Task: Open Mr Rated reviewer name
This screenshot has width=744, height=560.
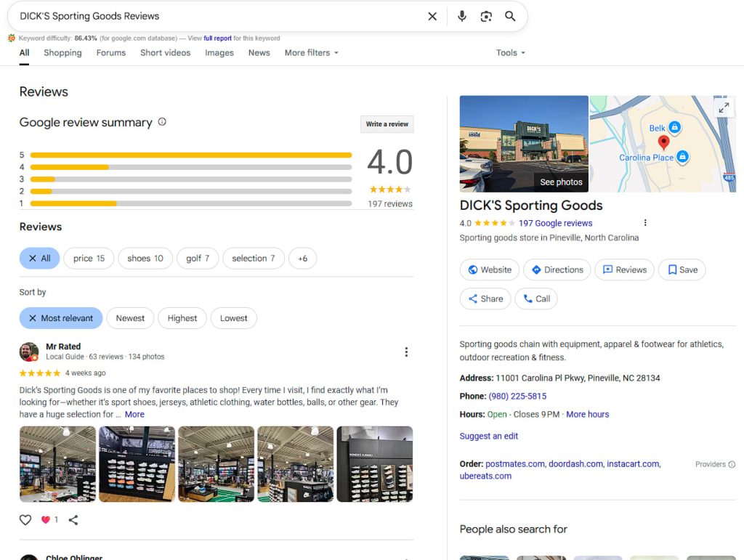Action: pos(63,346)
